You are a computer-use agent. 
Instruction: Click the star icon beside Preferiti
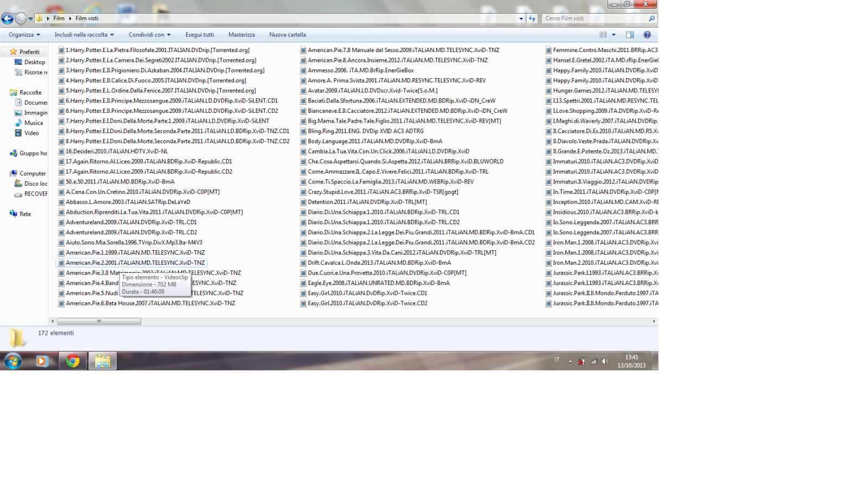point(14,52)
